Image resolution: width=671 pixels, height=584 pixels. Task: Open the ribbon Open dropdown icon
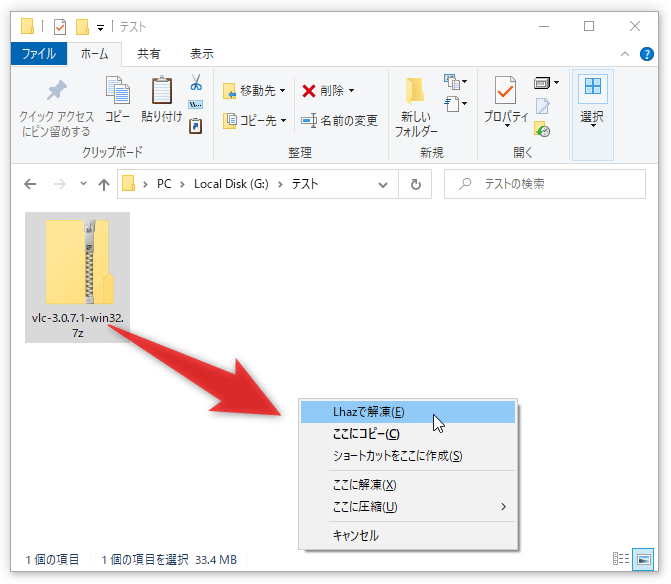(546, 82)
